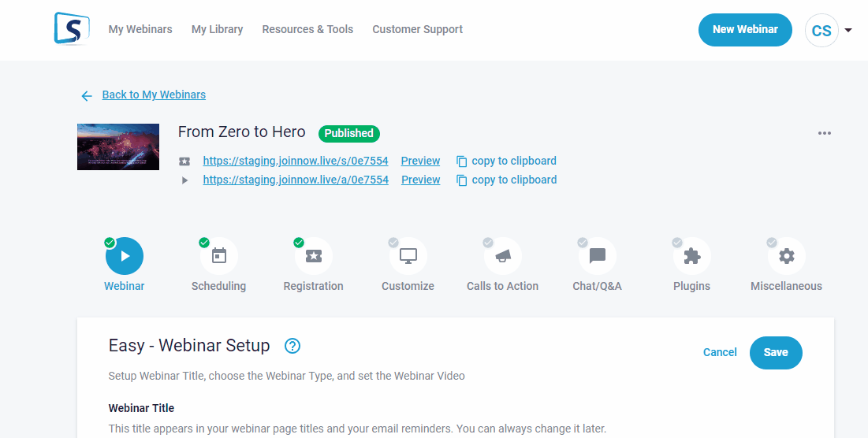Open the Customize monitor icon step

pyautogui.click(x=408, y=256)
